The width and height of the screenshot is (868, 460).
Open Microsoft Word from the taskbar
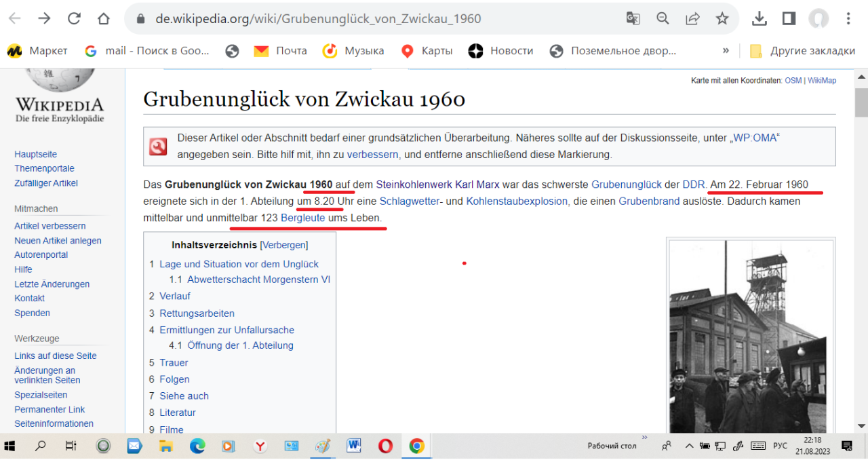pos(354,446)
